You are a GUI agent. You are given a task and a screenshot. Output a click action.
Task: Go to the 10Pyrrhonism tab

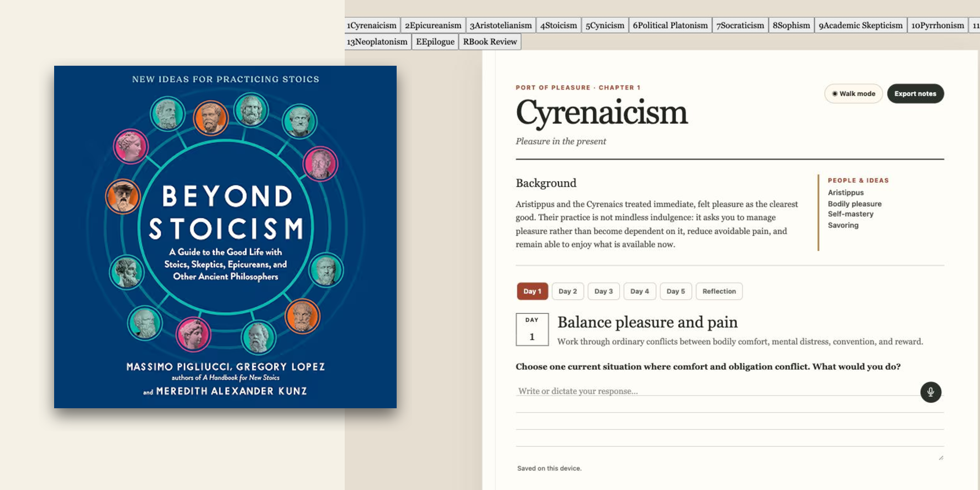937,25
